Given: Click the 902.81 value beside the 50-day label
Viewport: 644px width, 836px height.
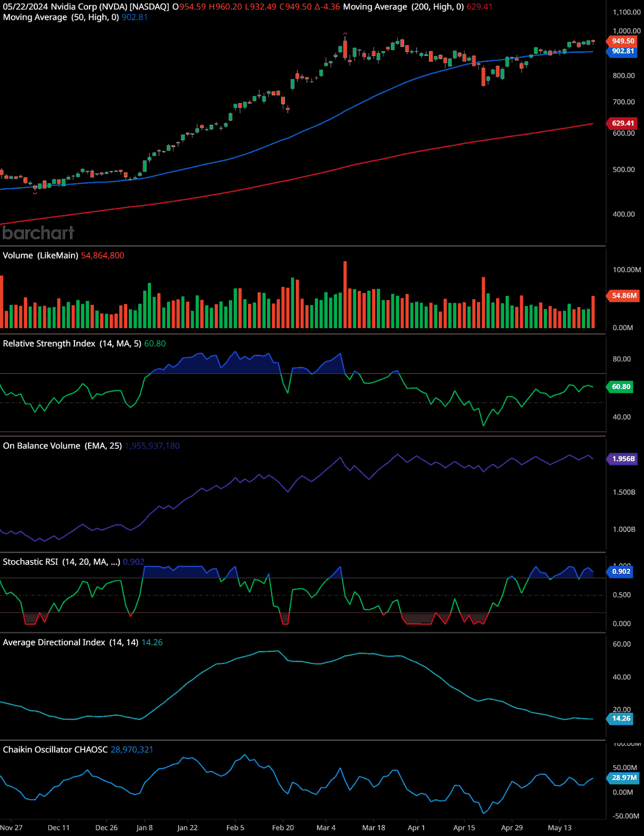Looking at the screenshot, I should [x=135, y=17].
